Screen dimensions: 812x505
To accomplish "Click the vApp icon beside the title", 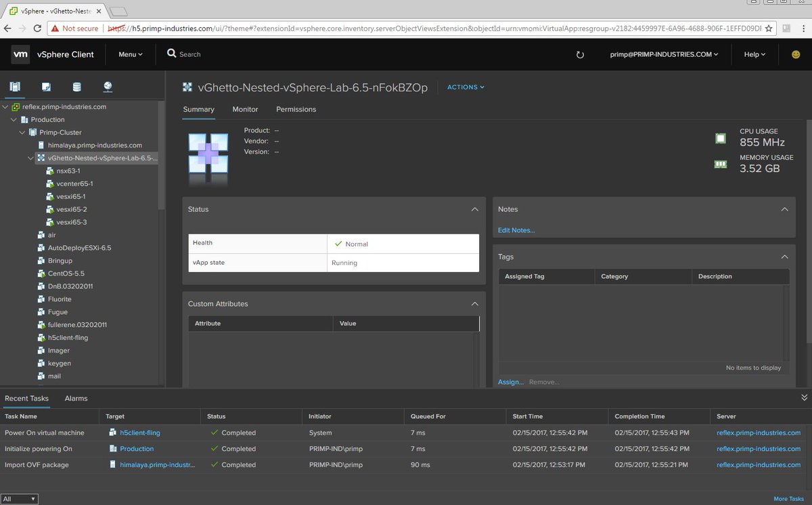I will (187, 87).
